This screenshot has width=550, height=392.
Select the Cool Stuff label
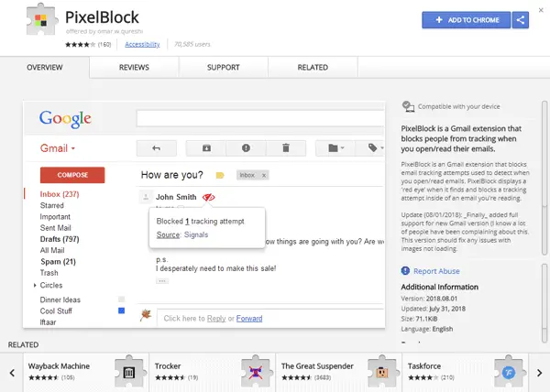[x=56, y=310]
